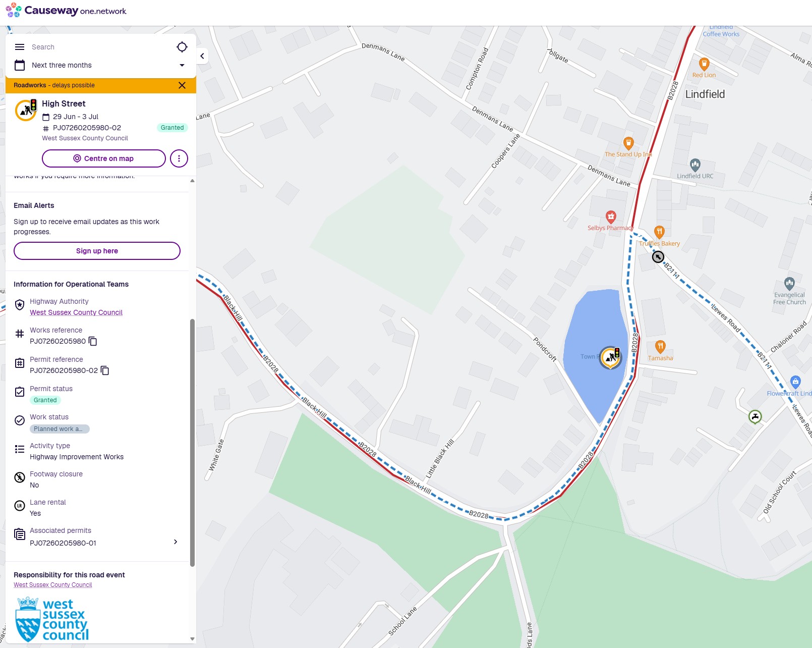Open West Sussex County Council highway authority link
This screenshot has width=812, height=648.
pyautogui.click(x=76, y=312)
